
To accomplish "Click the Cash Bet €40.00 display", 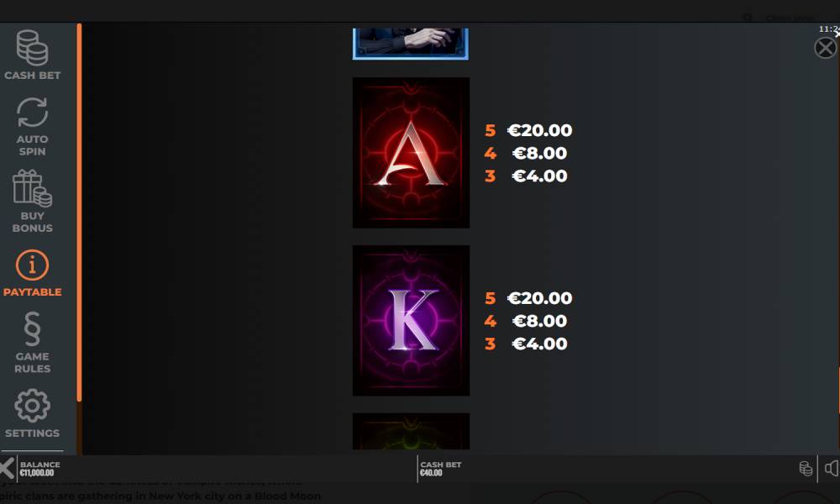I will [x=440, y=469].
